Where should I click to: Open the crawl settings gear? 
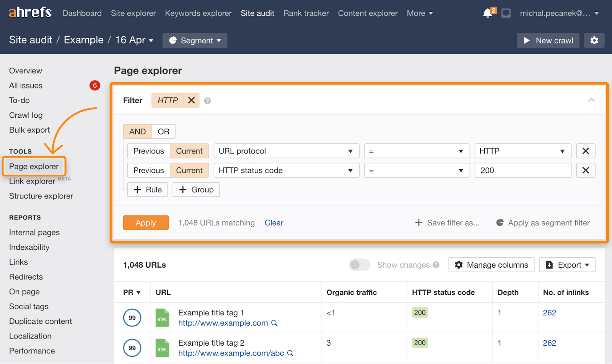(x=594, y=40)
